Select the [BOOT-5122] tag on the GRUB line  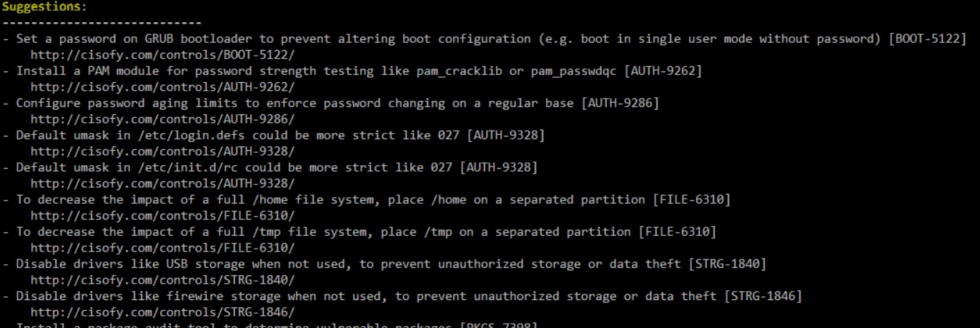pyautogui.click(x=927, y=39)
